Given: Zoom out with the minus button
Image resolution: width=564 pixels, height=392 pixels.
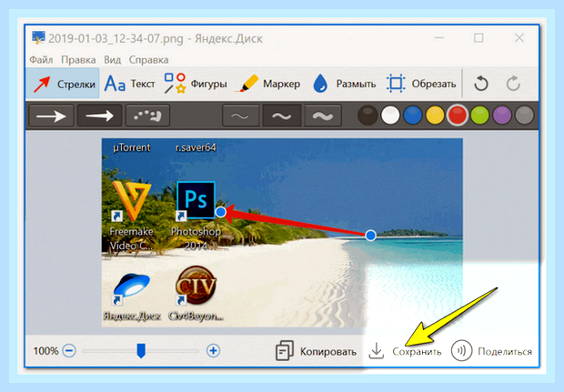Looking at the screenshot, I should (x=69, y=351).
